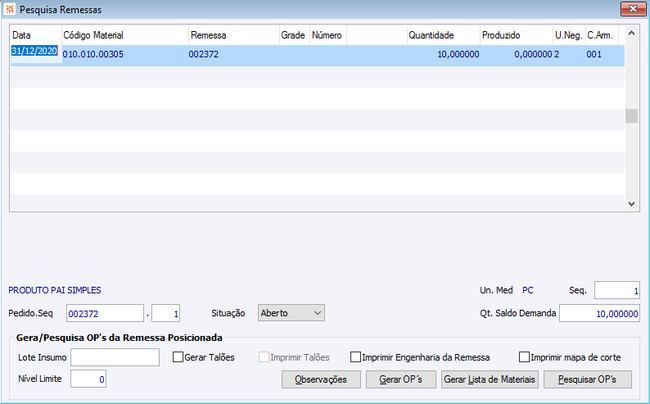The image size is (650, 404).
Task: Click the grid vertical scrollbar thumb
Action: point(631,116)
